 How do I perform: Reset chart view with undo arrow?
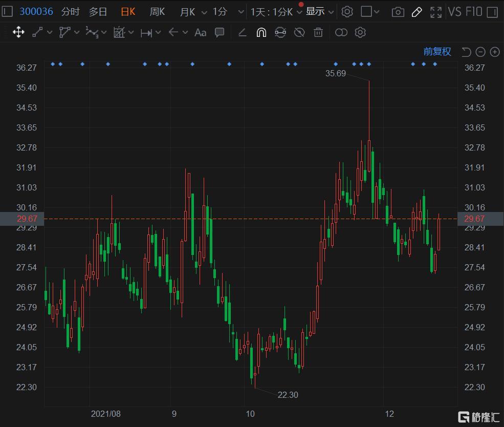click(466, 52)
